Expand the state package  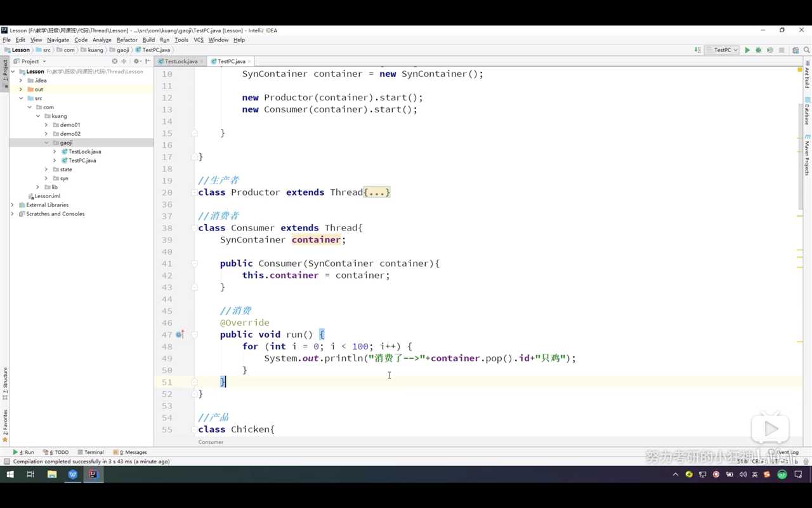click(x=46, y=170)
